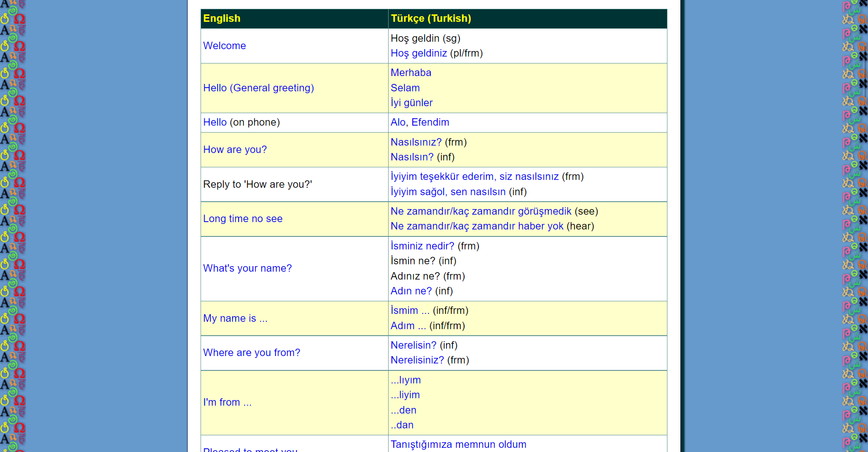Viewport: 868px width, 452px height.
Task: Click the Nasılsın? informal link
Action: [x=412, y=157]
